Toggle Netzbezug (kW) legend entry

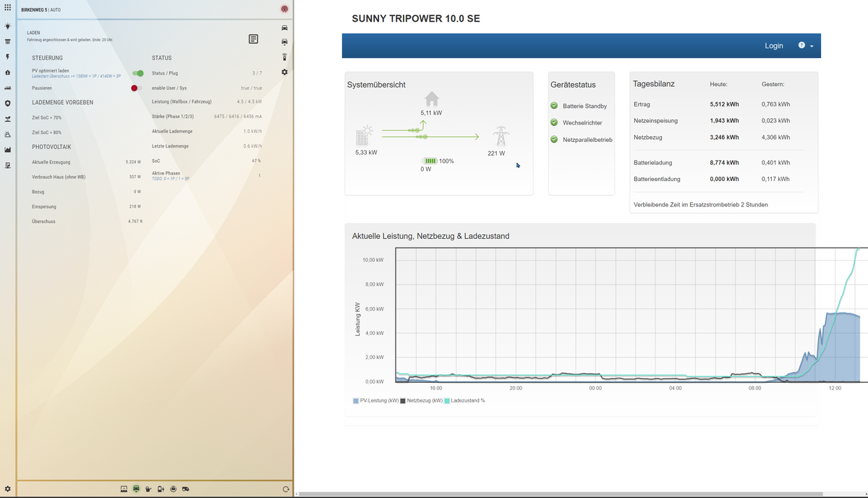[x=422, y=400]
